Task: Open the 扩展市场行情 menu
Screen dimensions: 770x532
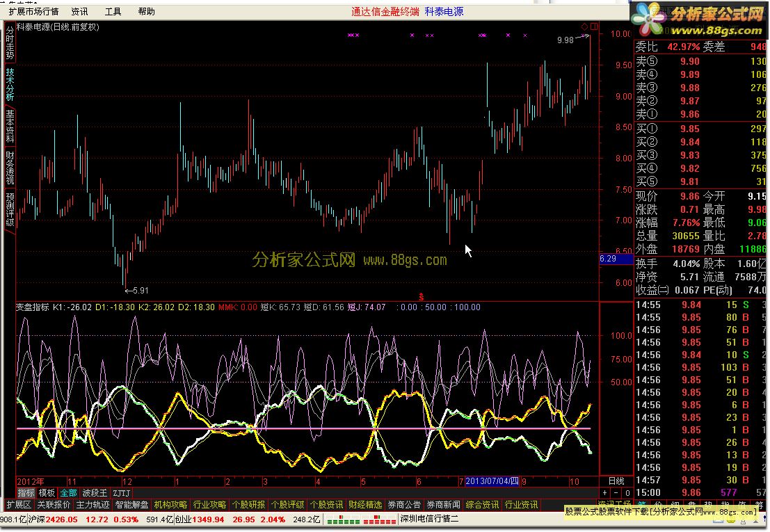Action: [33, 11]
